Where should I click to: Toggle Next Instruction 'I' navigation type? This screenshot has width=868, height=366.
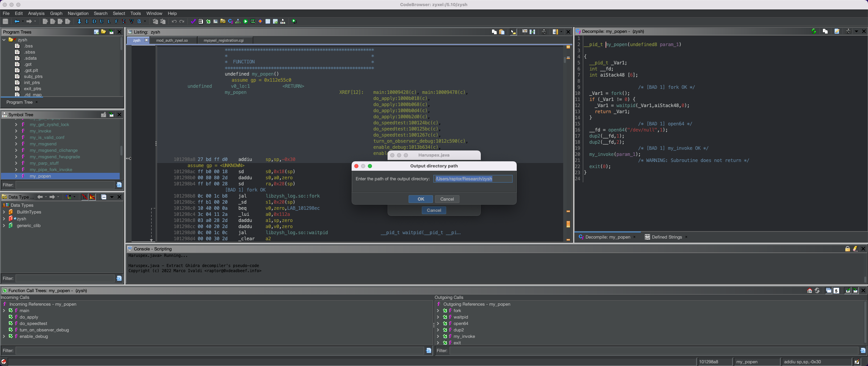point(87,21)
